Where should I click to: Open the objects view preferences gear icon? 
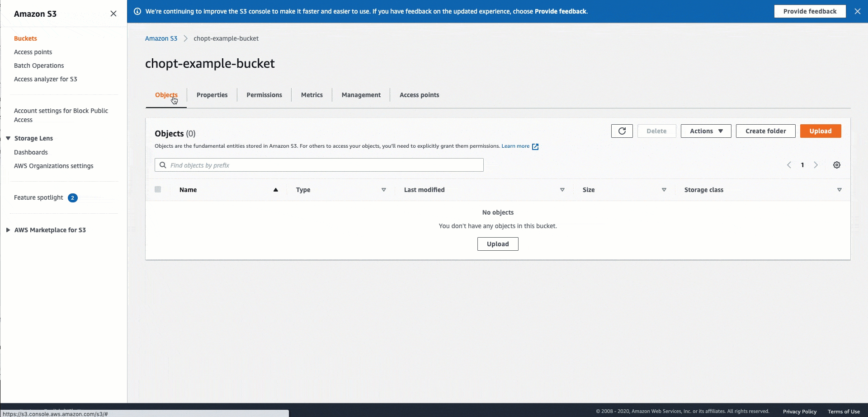click(837, 165)
